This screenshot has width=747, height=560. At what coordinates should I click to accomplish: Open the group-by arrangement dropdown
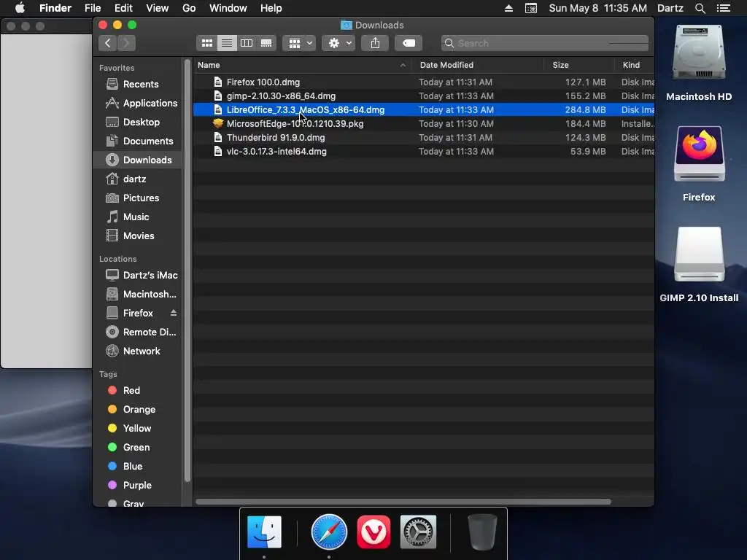click(299, 43)
